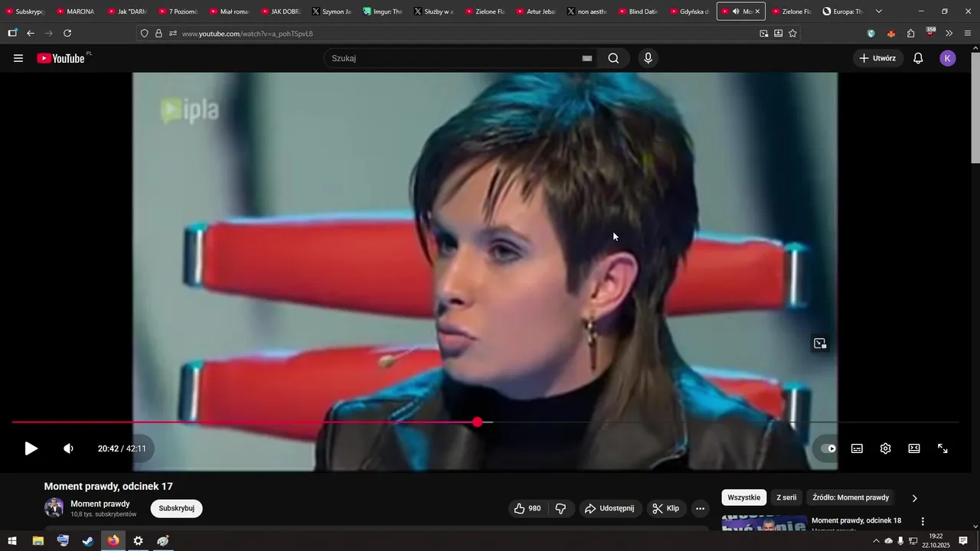Like the video with 980 likes
The height and width of the screenshot is (551, 980).
pos(528,508)
